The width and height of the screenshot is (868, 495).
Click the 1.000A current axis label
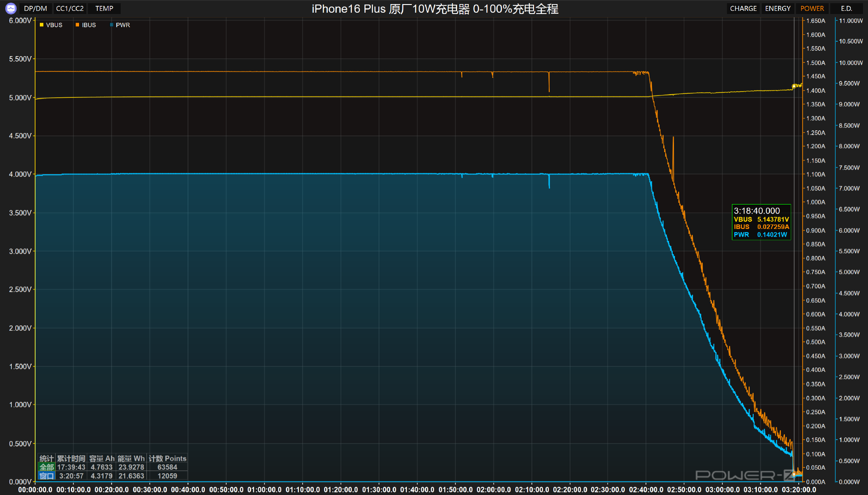816,202
